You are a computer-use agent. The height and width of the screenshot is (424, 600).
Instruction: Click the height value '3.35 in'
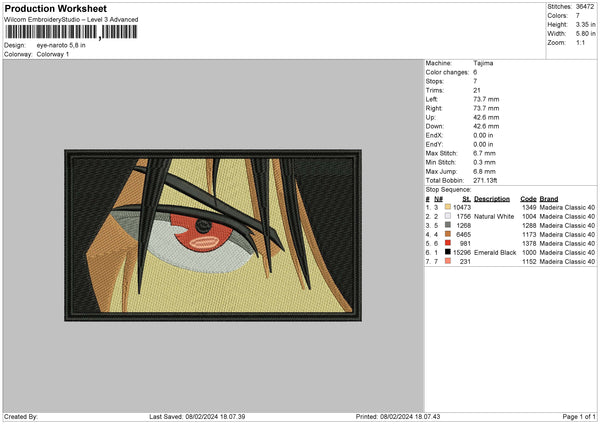point(585,24)
